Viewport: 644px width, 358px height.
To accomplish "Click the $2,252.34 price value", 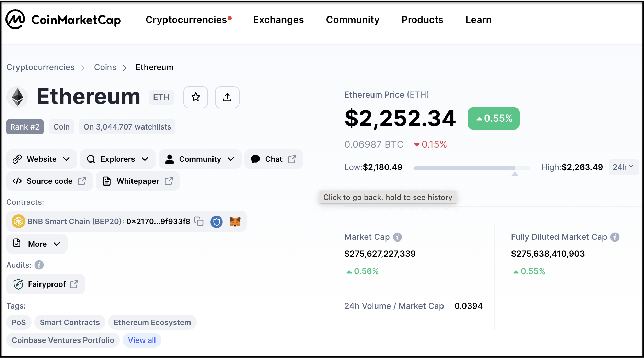I will 400,118.
